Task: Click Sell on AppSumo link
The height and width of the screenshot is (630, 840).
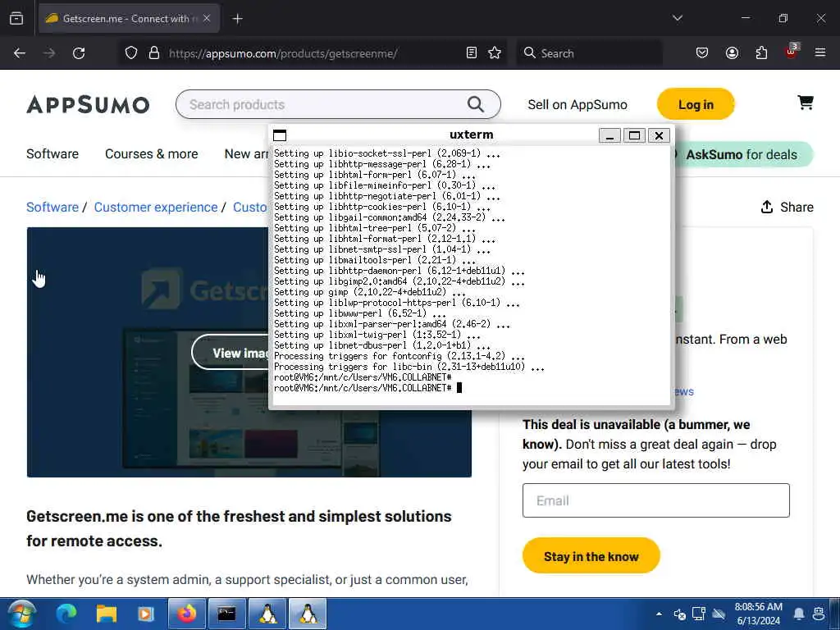Action: 577,104
